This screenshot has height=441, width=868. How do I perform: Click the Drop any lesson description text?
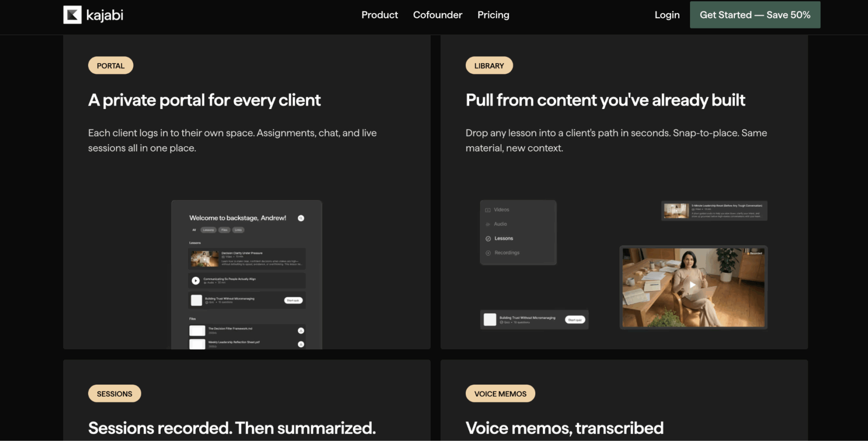click(x=616, y=140)
